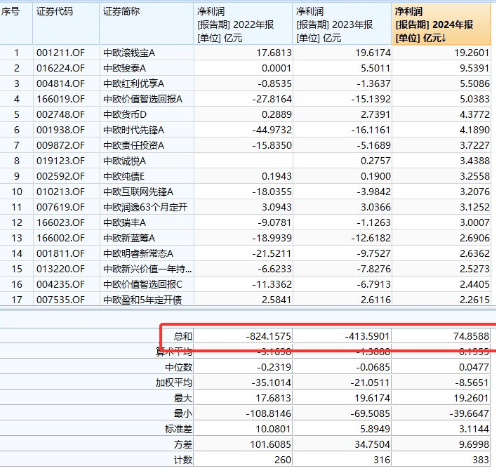
Task: Select the 证券代码 column header
Action: pos(66,24)
